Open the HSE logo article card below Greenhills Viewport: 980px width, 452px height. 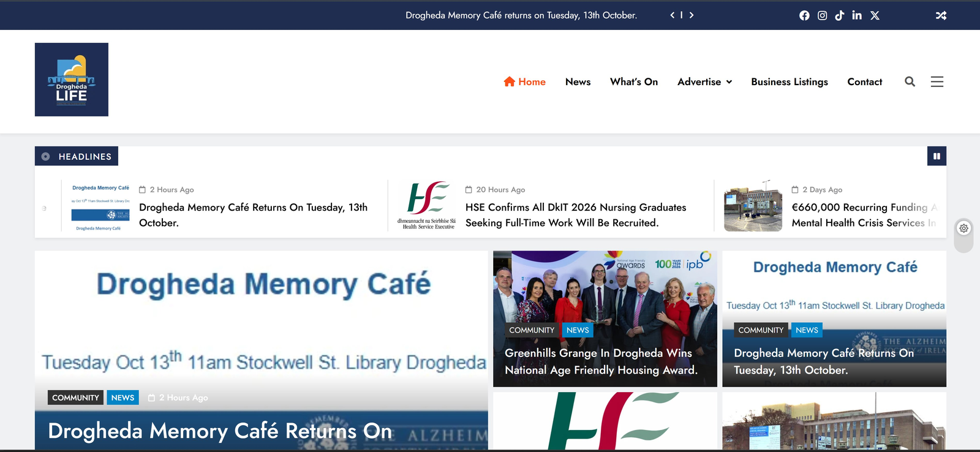tap(605, 421)
